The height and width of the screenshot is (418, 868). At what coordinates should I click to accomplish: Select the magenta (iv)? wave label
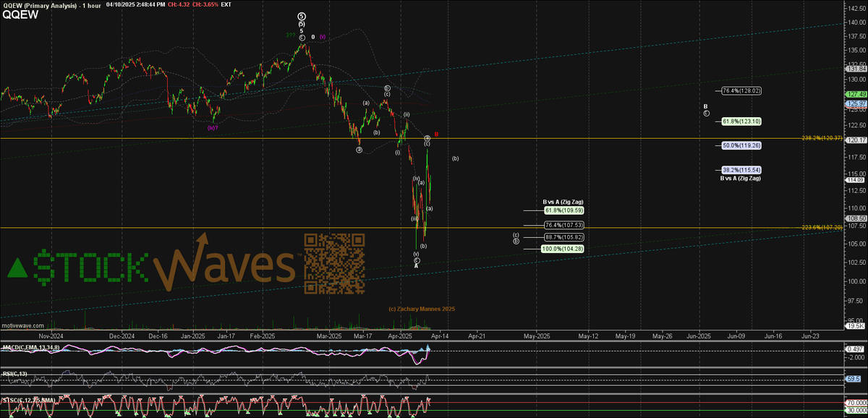(213, 128)
